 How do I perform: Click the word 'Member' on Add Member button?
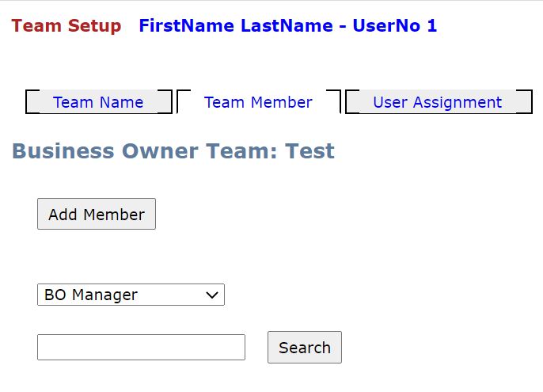[x=114, y=215]
